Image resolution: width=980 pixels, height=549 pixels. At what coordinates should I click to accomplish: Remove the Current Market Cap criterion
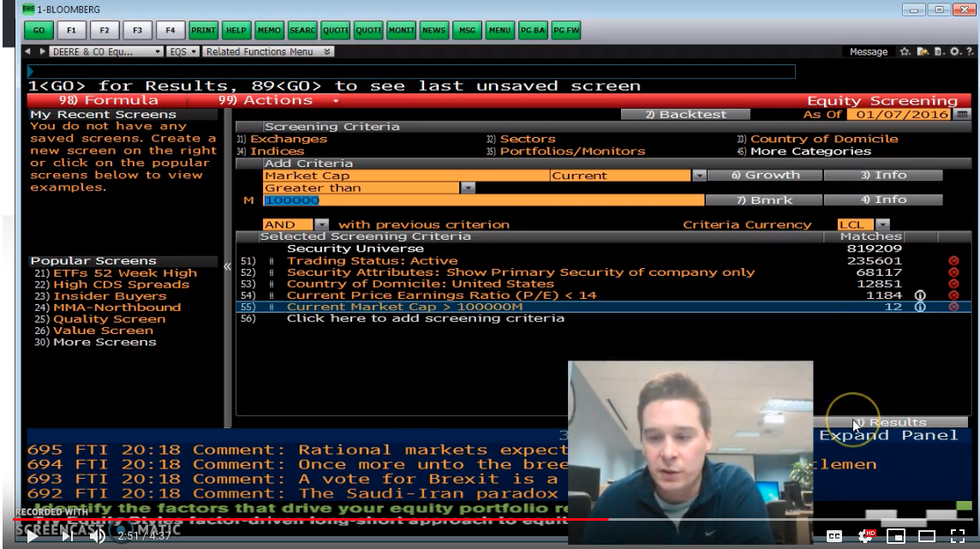click(953, 307)
